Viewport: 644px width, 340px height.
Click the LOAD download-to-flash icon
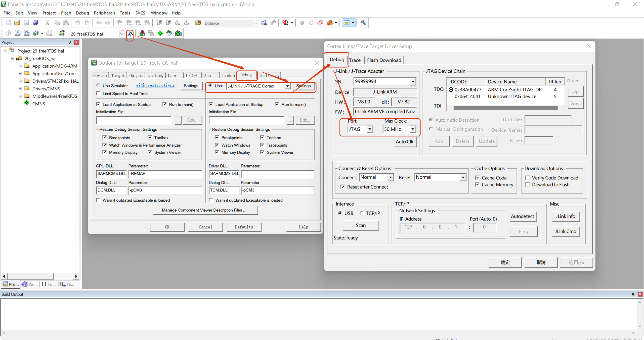point(62,33)
